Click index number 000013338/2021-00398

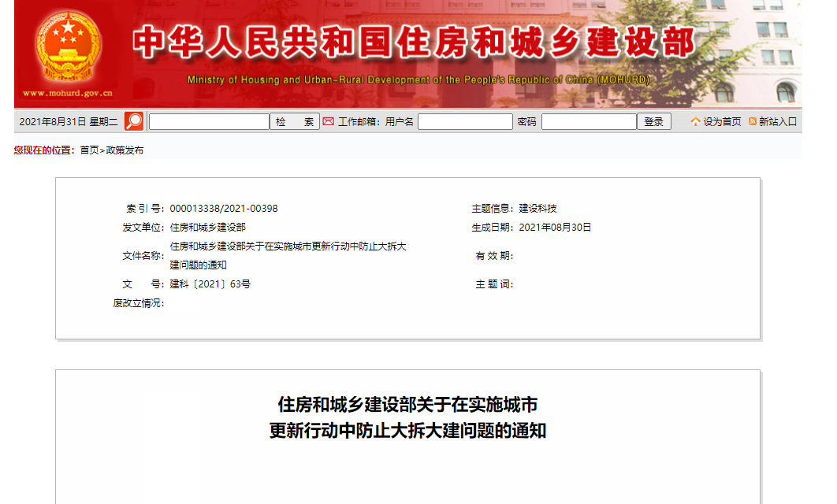(x=224, y=209)
